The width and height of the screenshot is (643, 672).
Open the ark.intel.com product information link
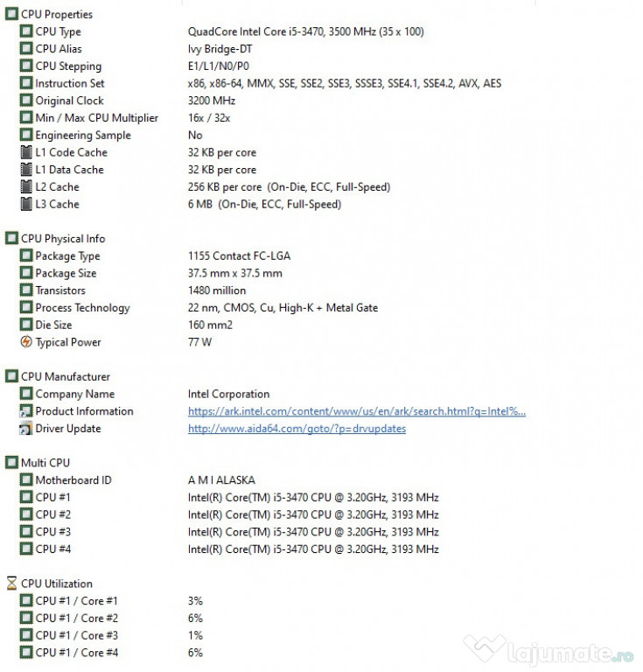pos(356,411)
